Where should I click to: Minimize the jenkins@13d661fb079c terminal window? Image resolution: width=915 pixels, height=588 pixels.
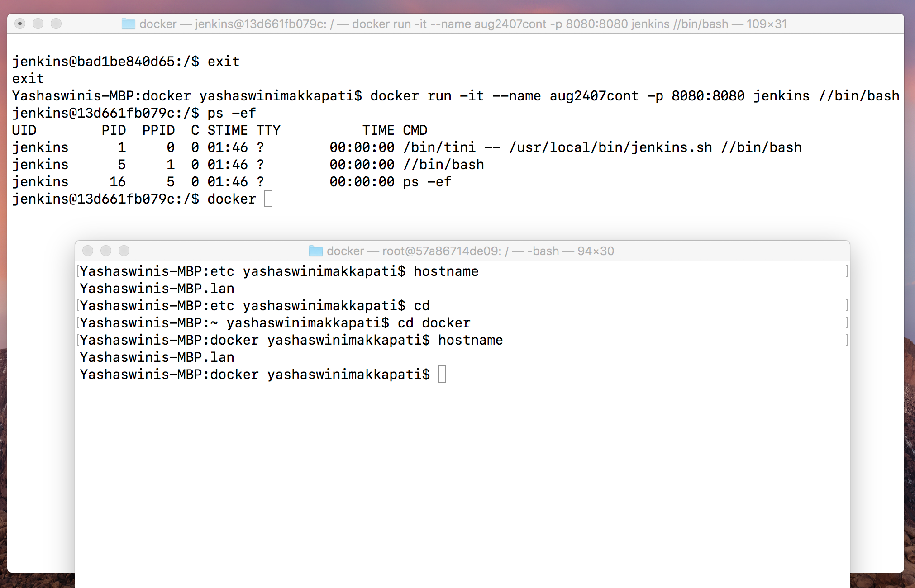(x=38, y=24)
